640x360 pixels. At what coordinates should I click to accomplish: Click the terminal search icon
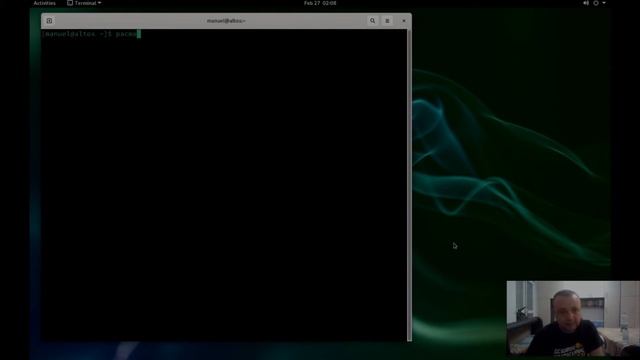pos(372,21)
